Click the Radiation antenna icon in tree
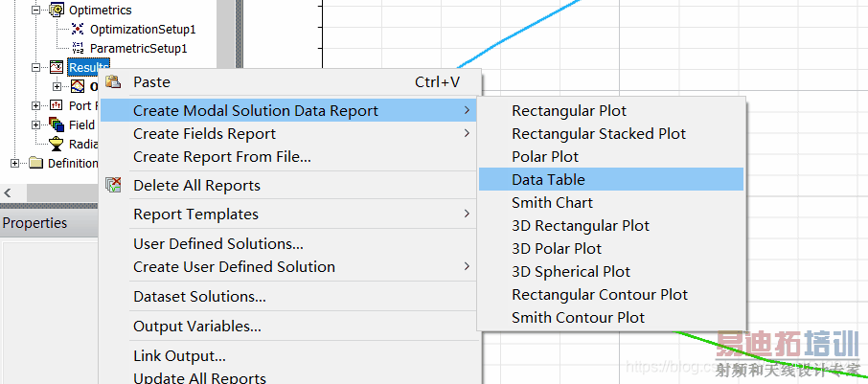This screenshot has width=868, height=384. pyautogui.click(x=56, y=144)
